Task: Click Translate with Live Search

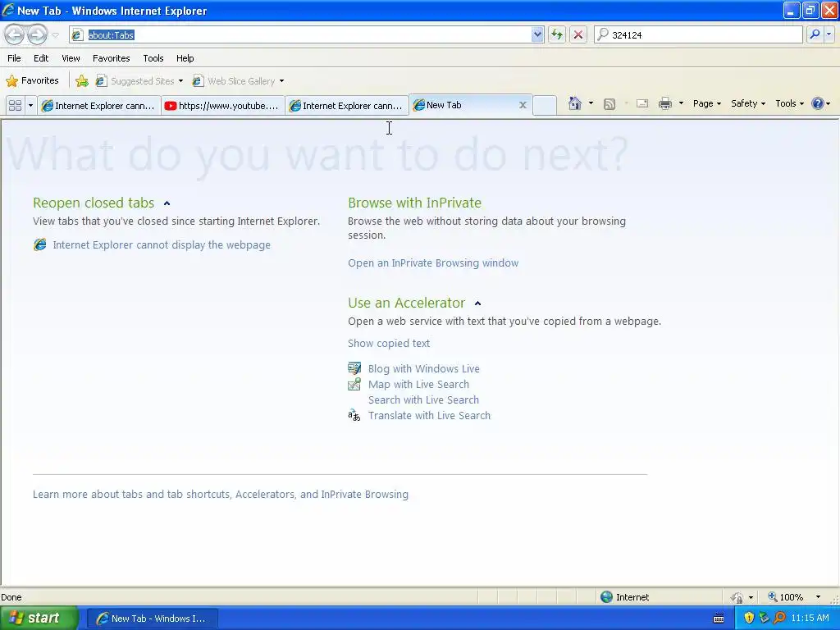Action: (x=429, y=415)
